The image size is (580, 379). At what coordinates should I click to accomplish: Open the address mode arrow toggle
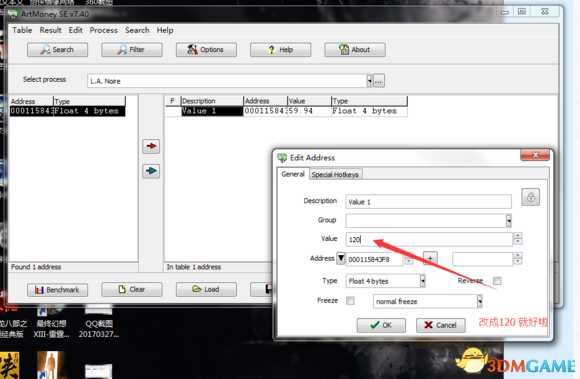tap(341, 258)
